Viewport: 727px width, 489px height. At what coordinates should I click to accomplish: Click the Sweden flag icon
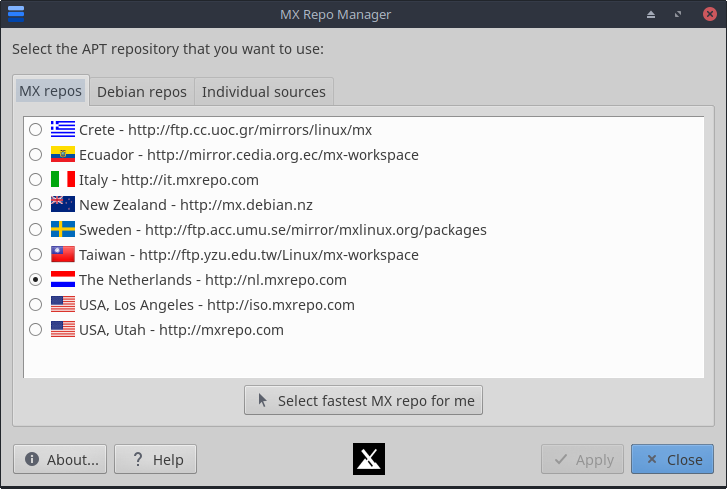pos(63,229)
